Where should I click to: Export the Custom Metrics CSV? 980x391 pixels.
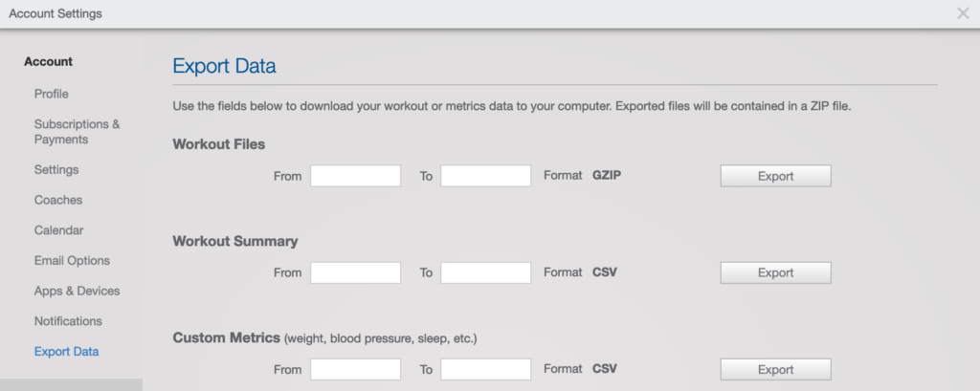coord(775,370)
